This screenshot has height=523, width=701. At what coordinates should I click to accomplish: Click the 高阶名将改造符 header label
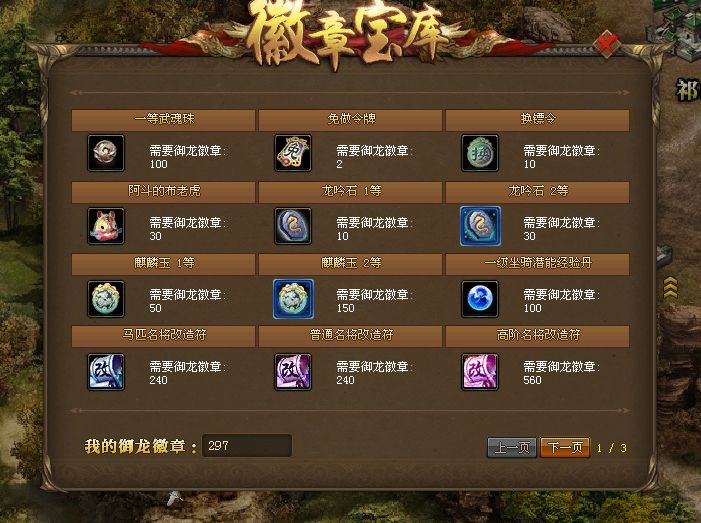pos(538,334)
